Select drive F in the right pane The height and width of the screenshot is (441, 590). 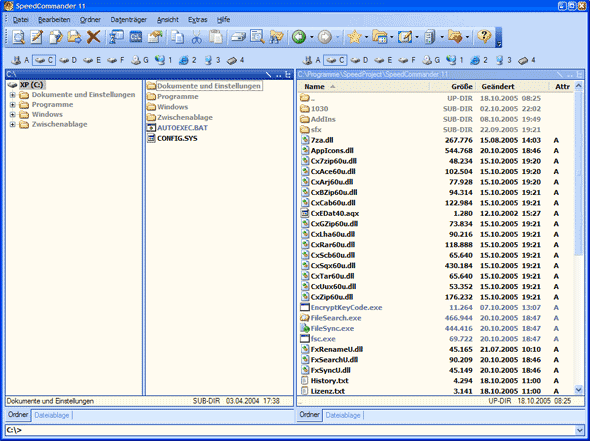point(408,60)
